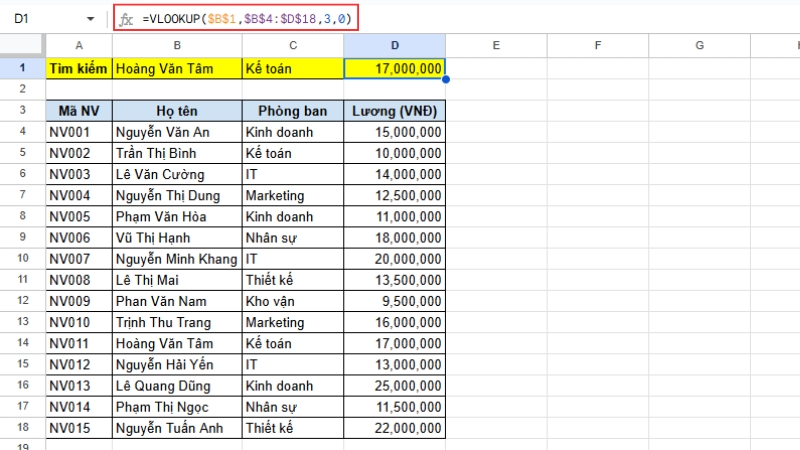
Task: Click search cell 'Hoàng Văn Tâm' in row 1
Action: 176,68
